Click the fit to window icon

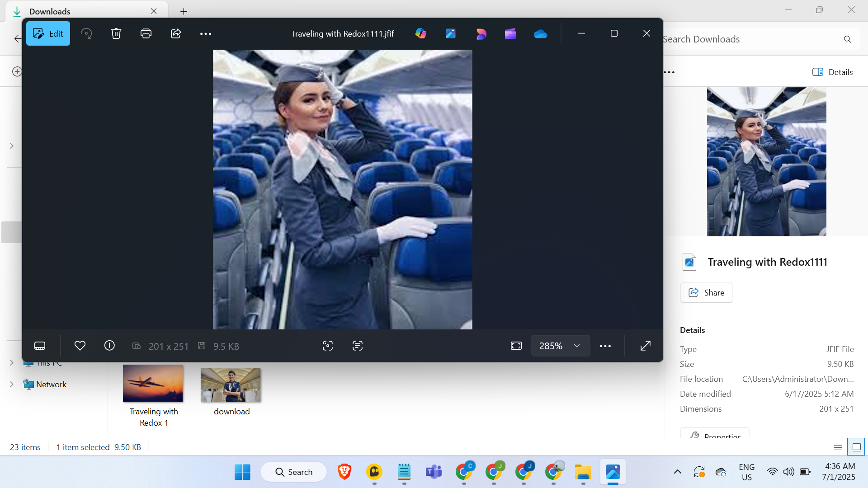pos(516,346)
